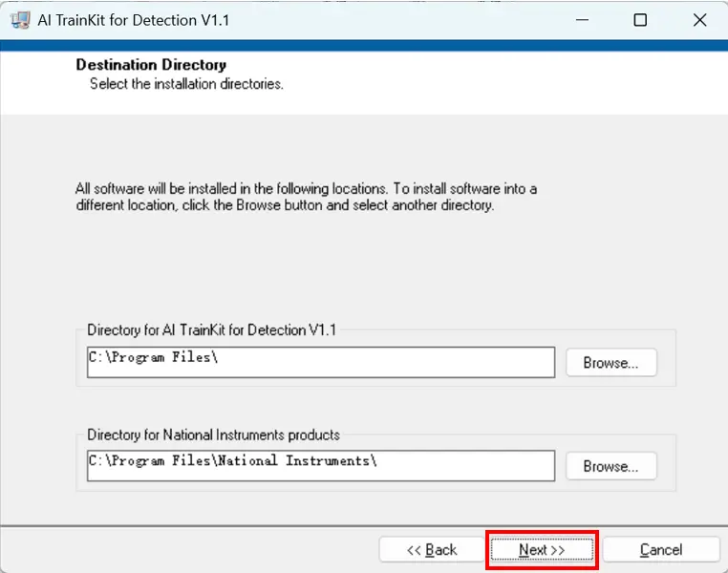
Task: Cancel the installation
Action: (661, 550)
